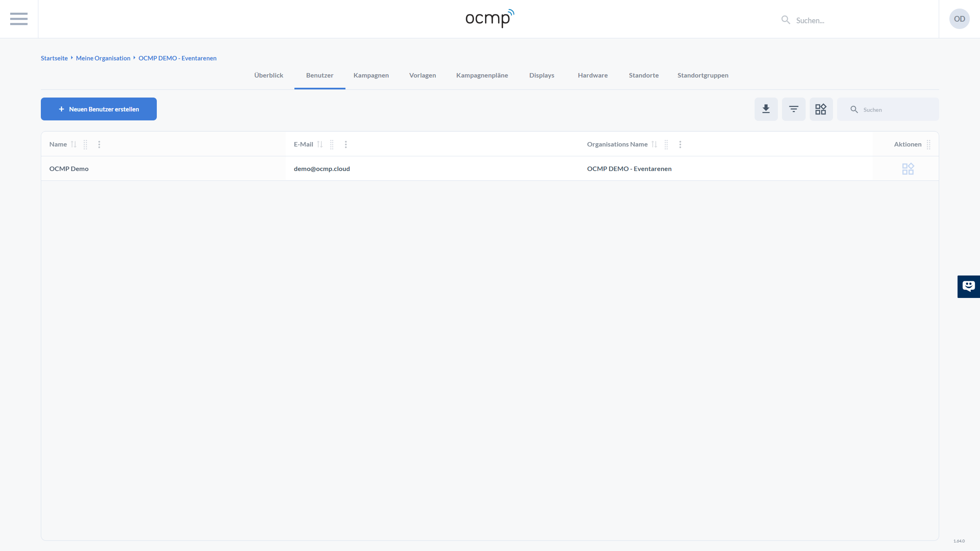Click the Name column drag handle
The image size is (980, 551).
point(85,144)
